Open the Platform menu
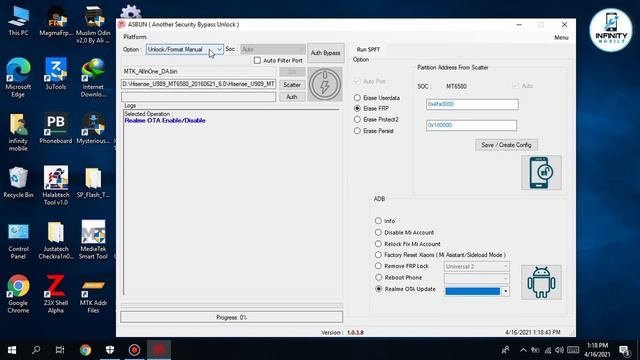This screenshot has width=640, height=360. click(x=135, y=37)
